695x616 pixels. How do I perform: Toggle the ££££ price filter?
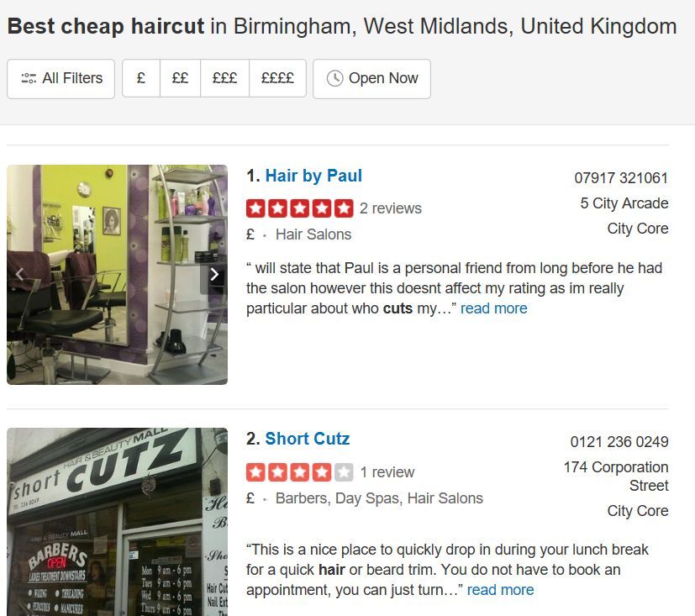pyautogui.click(x=277, y=78)
